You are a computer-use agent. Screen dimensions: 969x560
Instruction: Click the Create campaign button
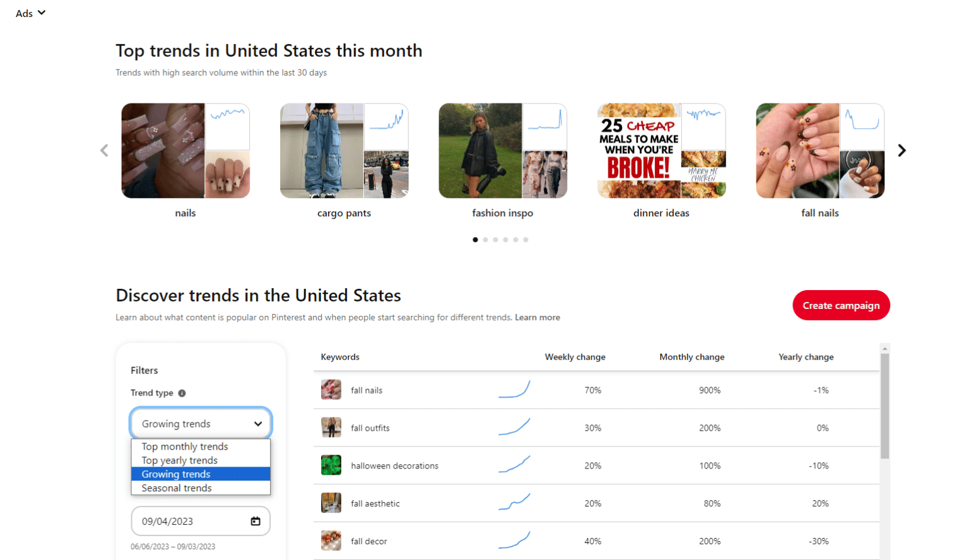pos(841,305)
